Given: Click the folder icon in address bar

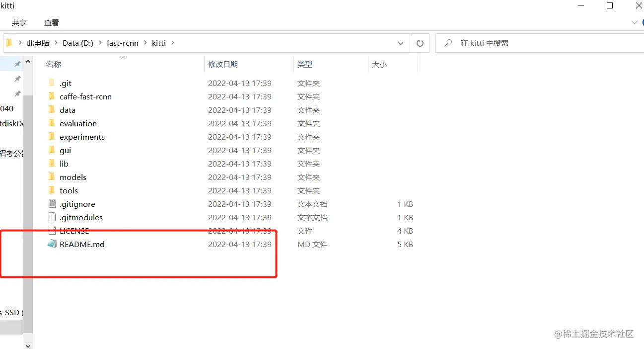Looking at the screenshot, I should coord(9,43).
